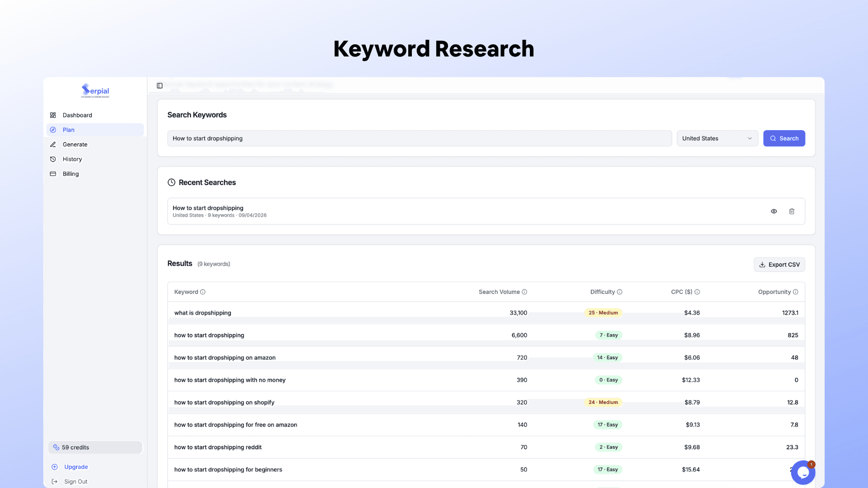Open the United States country dropdown

(x=717, y=138)
